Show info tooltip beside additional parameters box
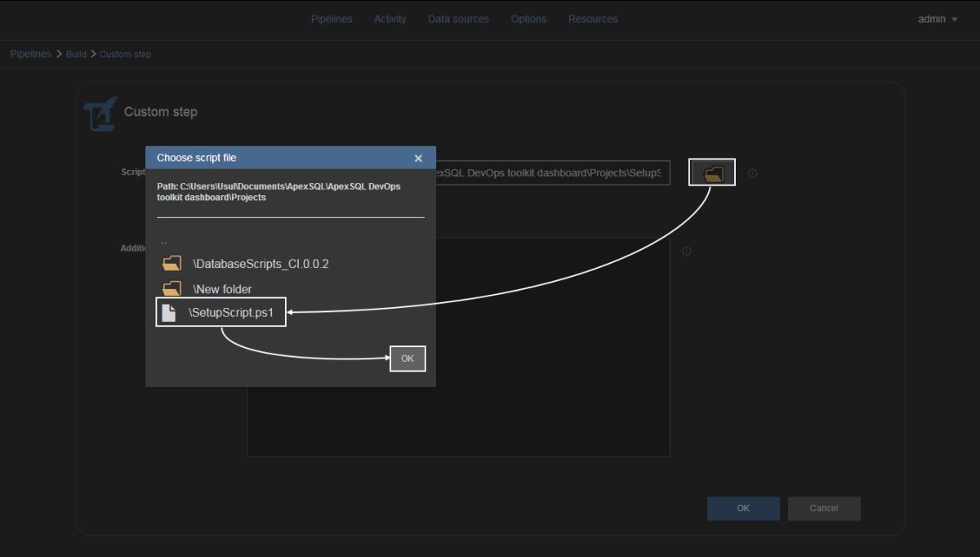This screenshot has height=557, width=980. point(686,251)
